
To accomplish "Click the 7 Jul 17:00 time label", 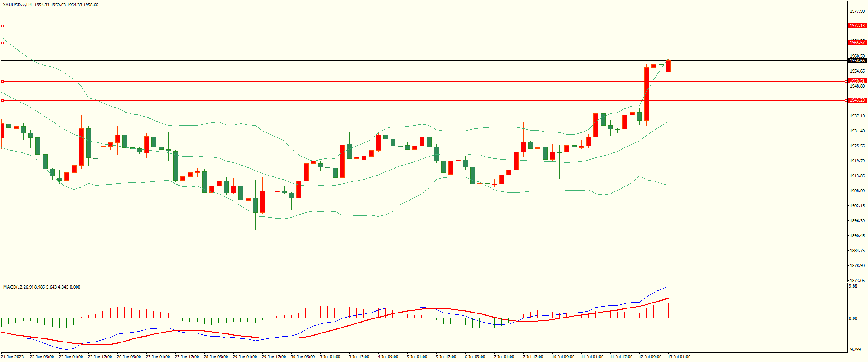I will [533, 357].
